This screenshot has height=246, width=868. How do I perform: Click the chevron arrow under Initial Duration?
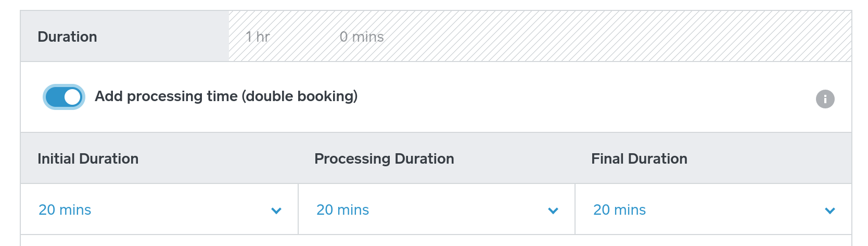tap(276, 211)
